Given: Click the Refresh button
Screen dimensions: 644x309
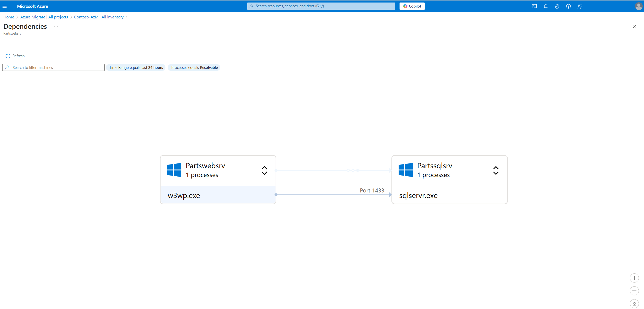Looking at the screenshot, I should [x=15, y=56].
